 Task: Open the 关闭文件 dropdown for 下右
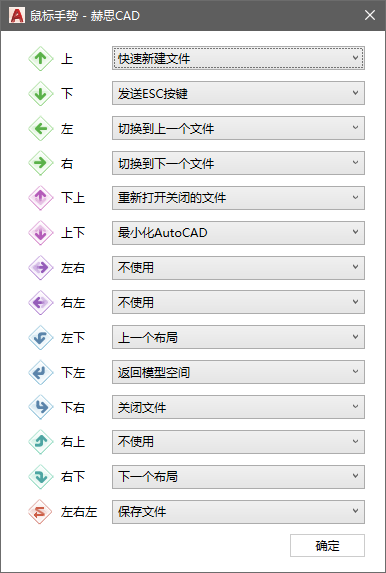point(238,407)
